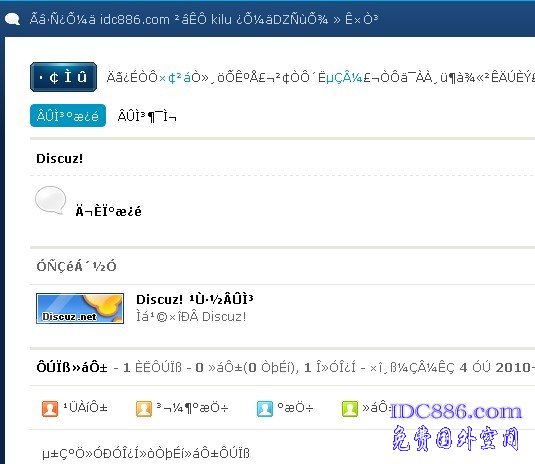
Task: Click the IDC886.com watermark logo
Action: [x=456, y=411]
